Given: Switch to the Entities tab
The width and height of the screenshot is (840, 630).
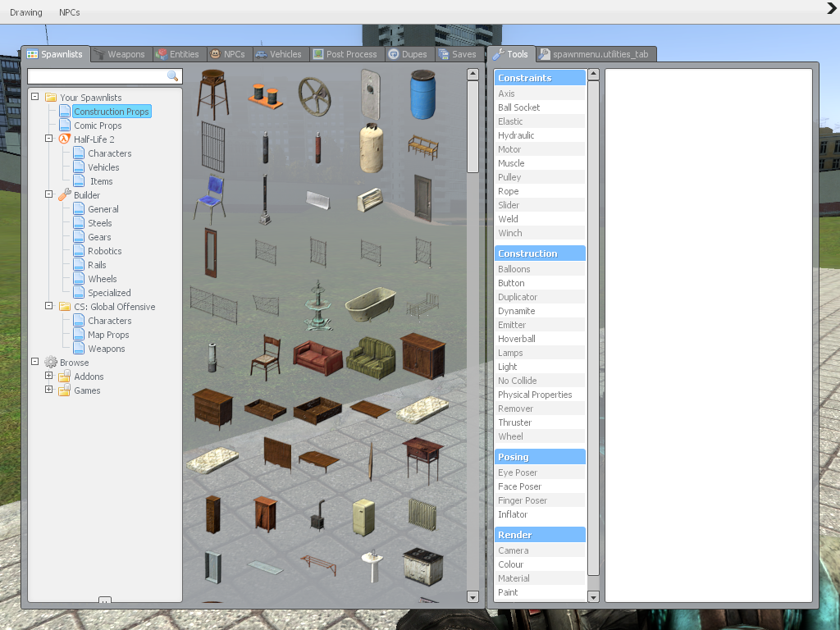Looking at the screenshot, I should point(178,54).
